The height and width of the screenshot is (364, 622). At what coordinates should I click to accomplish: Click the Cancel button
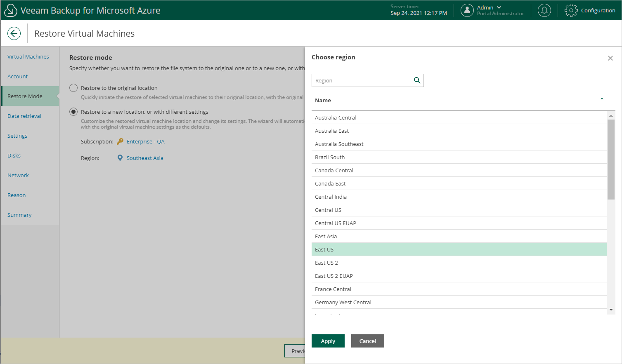(x=368, y=341)
